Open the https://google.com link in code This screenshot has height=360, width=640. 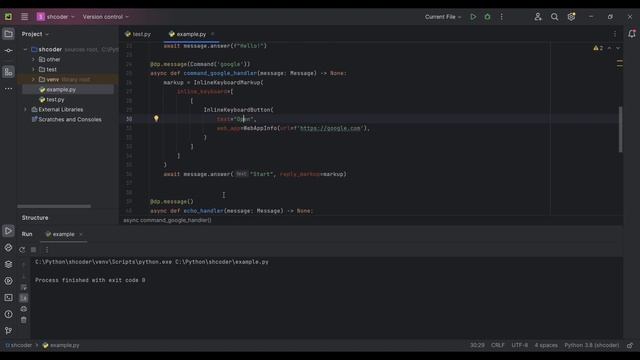tap(331, 128)
